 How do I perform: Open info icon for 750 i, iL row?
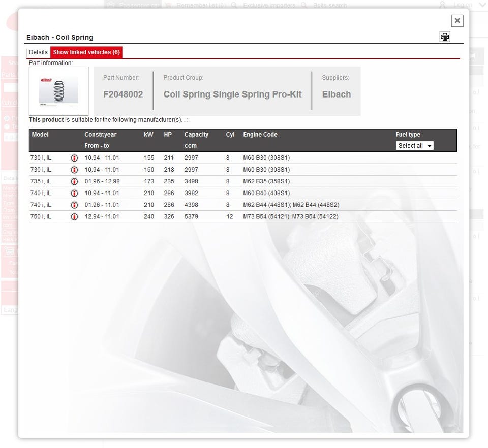click(74, 217)
